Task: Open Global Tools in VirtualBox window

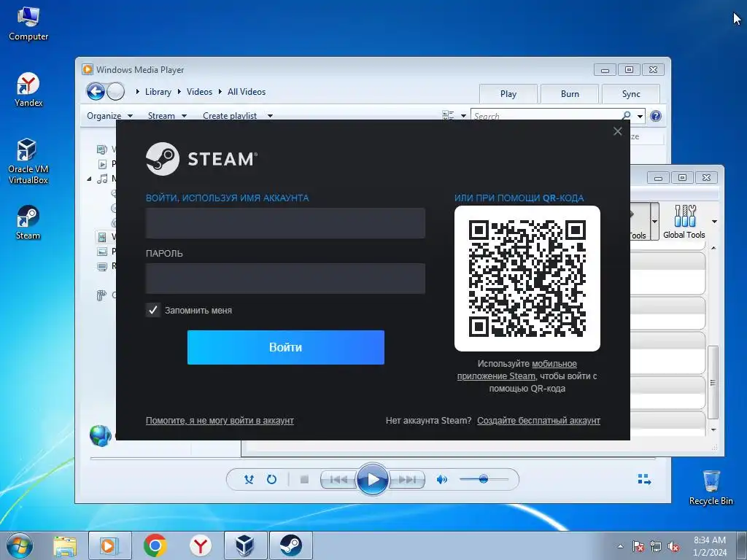Action: [x=684, y=222]
